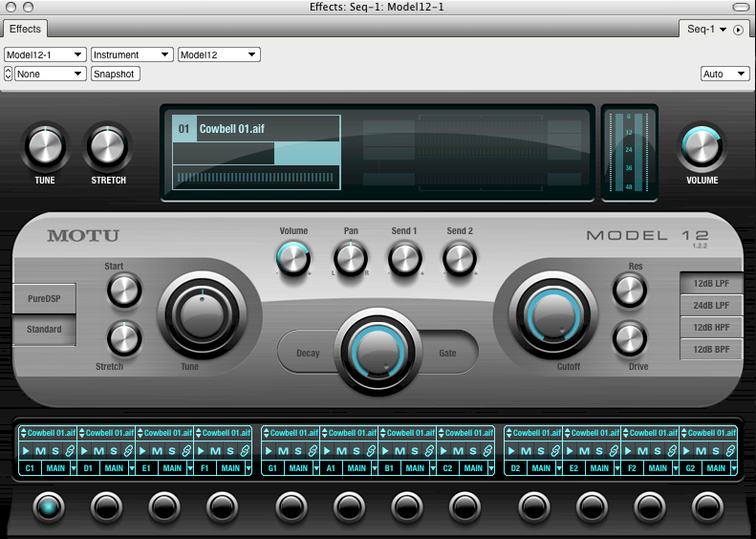Viewport: 756px width, 539px height.
Task: Mute the G1 pad
Action: tap(284, 451)
